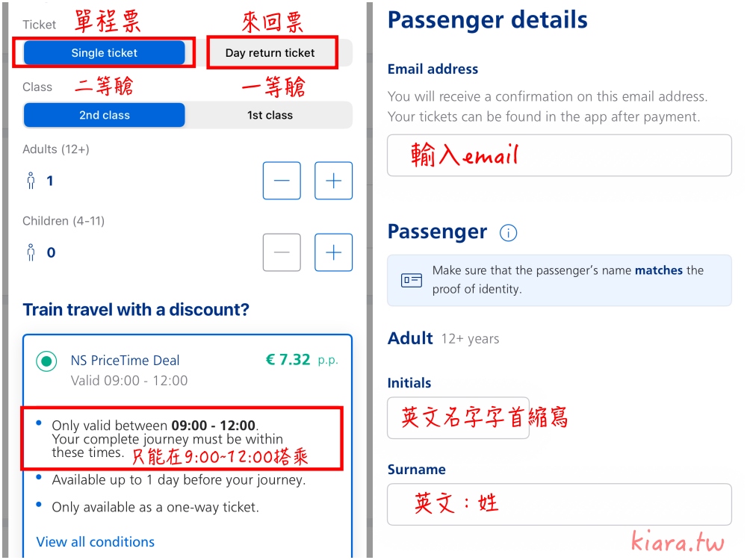Click the ID card icon in notice
Screen dimensions: 747x560
coord(412,280)
